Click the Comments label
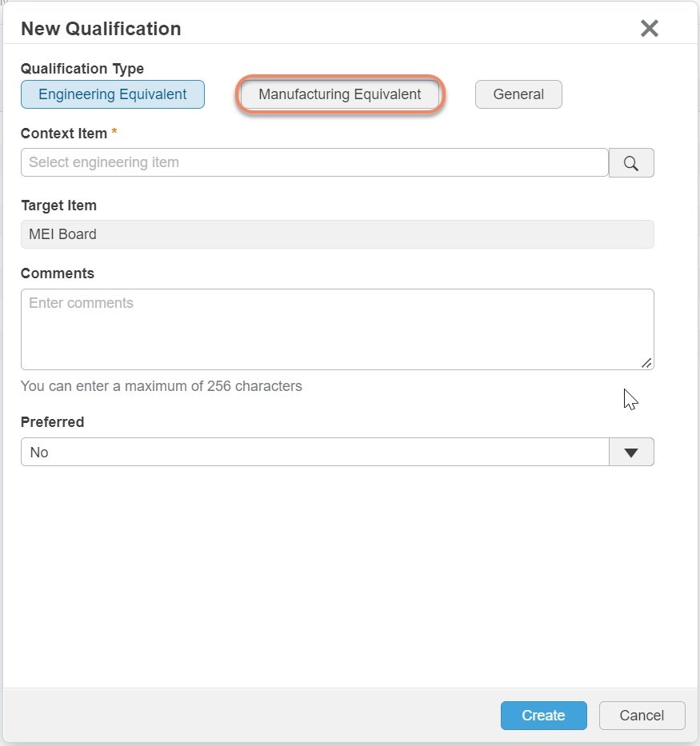 58,273
